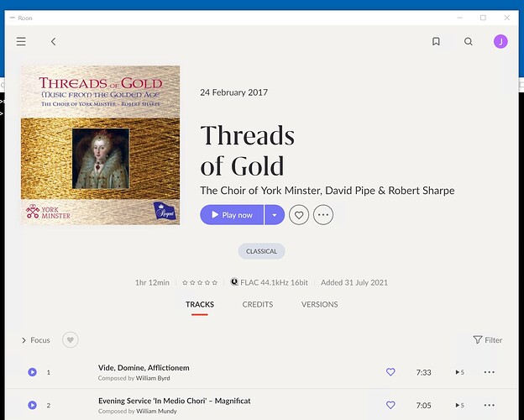Go back with the left arrow

tap(54, 41)
